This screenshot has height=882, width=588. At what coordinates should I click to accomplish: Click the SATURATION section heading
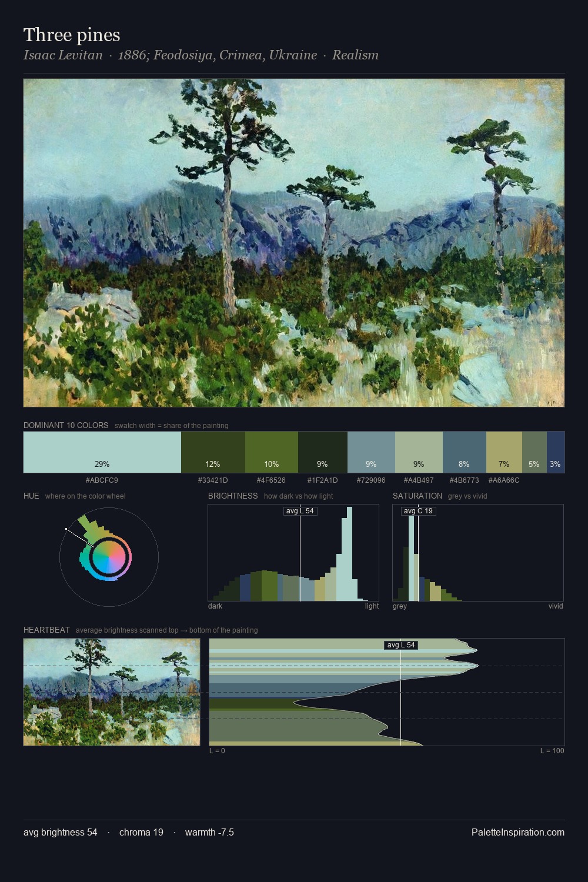click(x=417, y=496)
